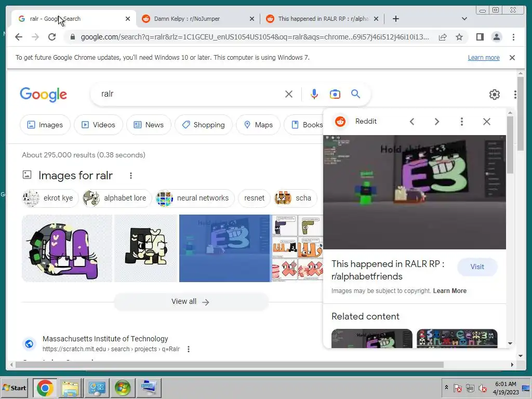View site info via the padlock icon
This screenshot has height=399, width=532.
point(72,37)
